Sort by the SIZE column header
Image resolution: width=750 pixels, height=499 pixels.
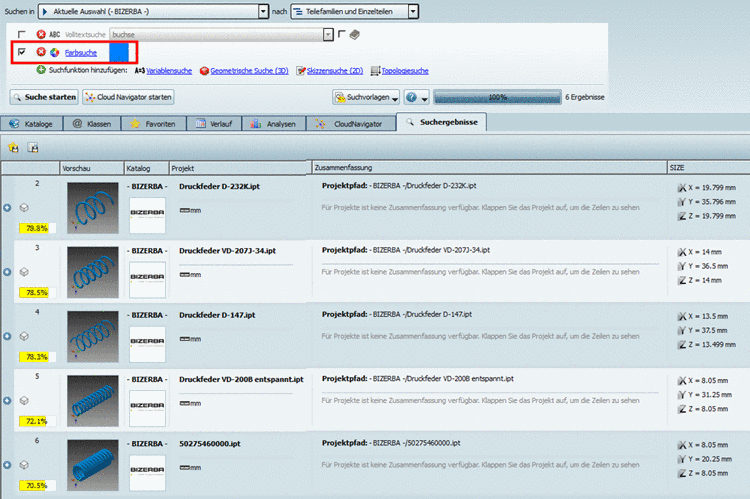(x=708, y=167)
